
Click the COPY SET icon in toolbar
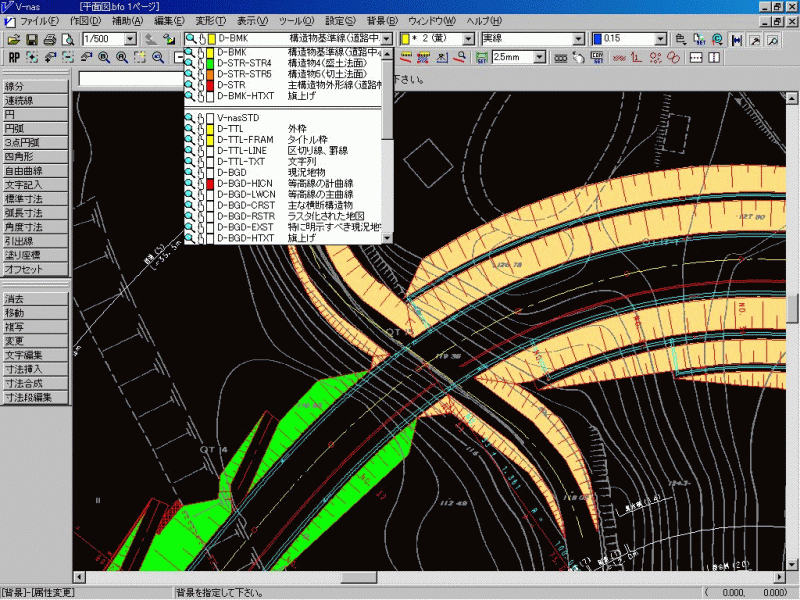(x=596, y=57)
